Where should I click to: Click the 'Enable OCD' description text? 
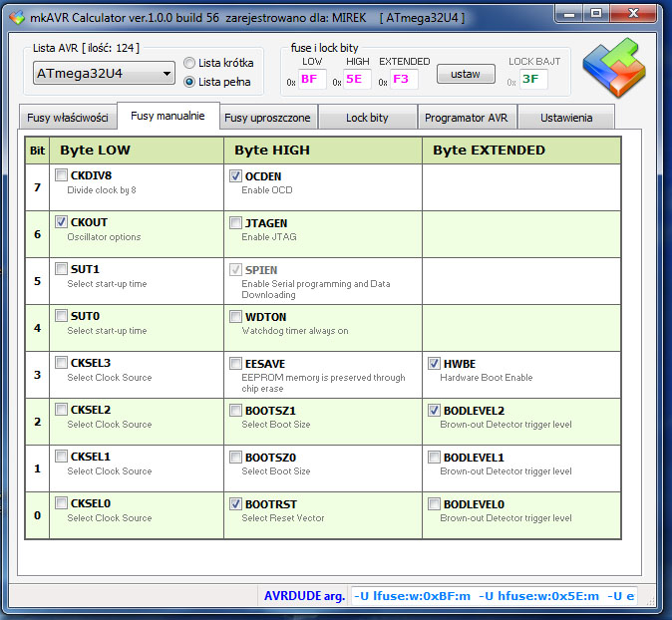267,190
